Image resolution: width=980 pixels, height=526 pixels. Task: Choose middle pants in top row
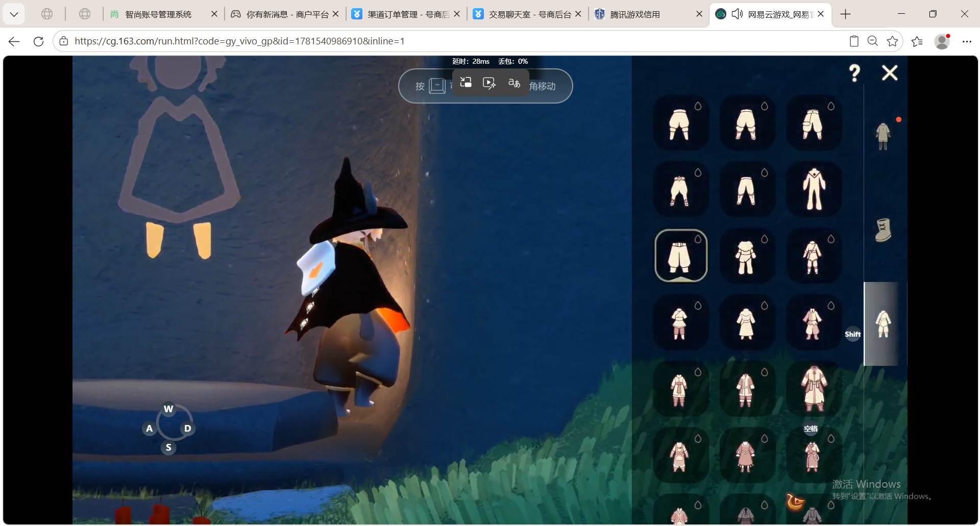pos(747,122)
